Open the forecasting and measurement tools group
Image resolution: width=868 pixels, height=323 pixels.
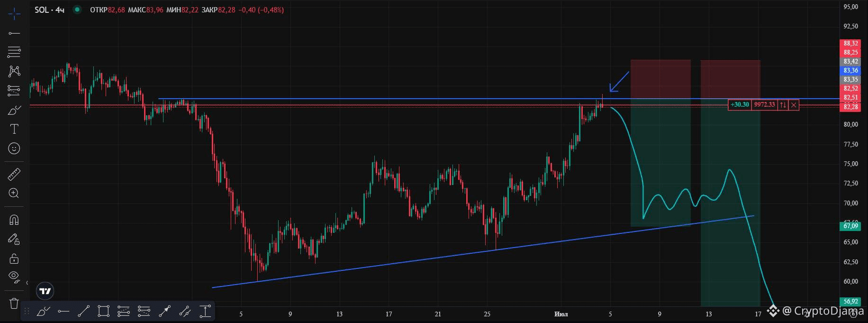[14, 91]
